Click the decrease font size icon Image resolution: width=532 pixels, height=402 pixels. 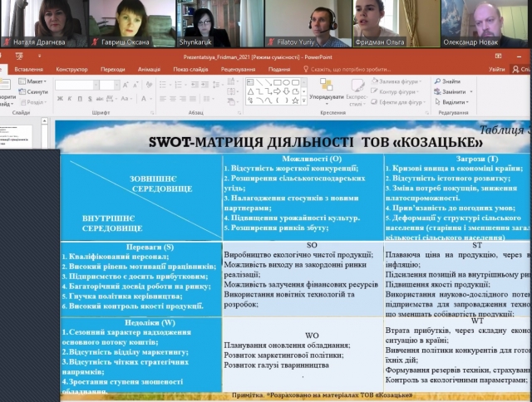pos(135,85)
